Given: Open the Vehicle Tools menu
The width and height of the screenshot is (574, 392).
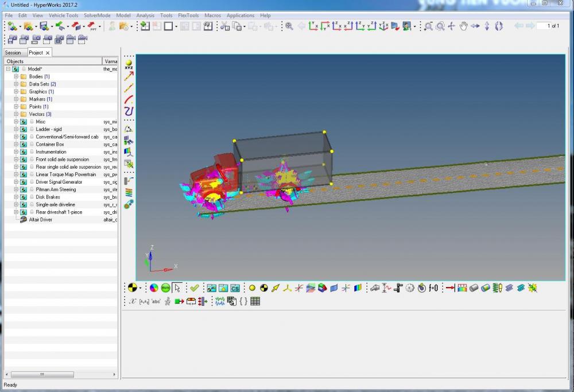Looking at the screenshot, I should [63, 15].
